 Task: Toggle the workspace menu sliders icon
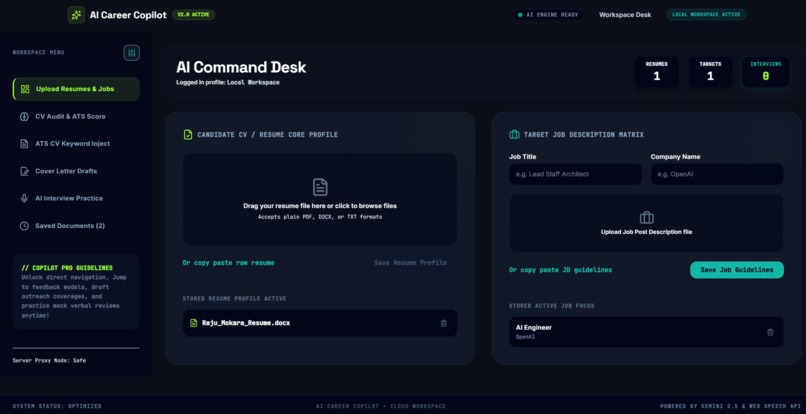132,53
